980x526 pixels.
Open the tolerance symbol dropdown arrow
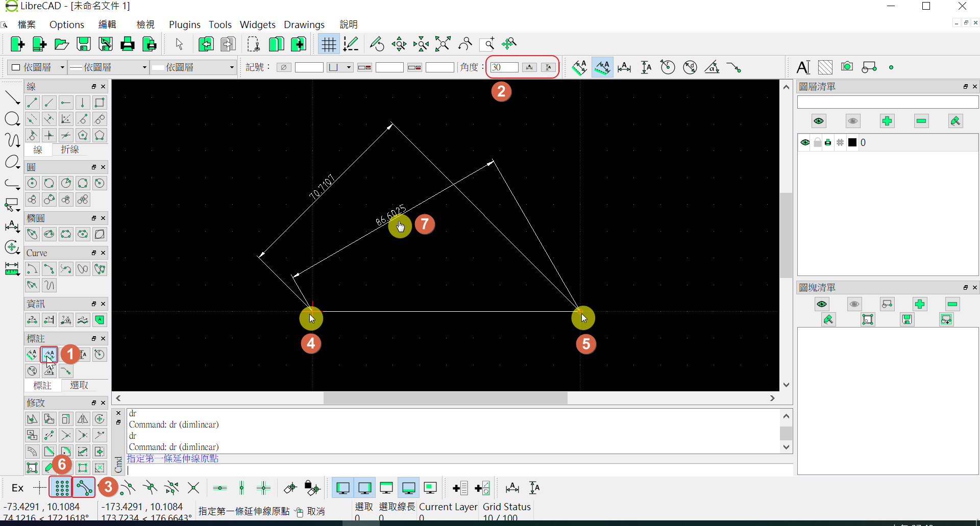point(349,67)
